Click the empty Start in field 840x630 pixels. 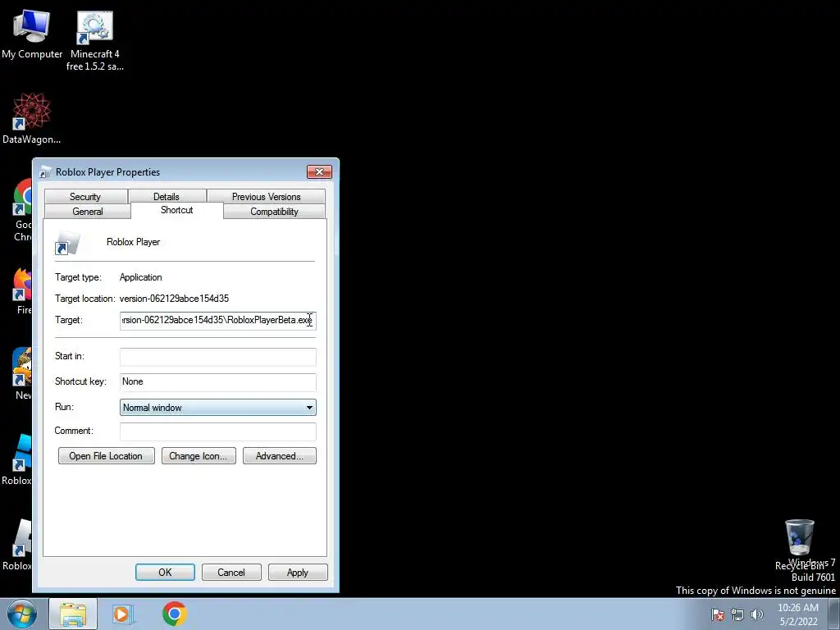pyautogui.click(x=217, y=357)
